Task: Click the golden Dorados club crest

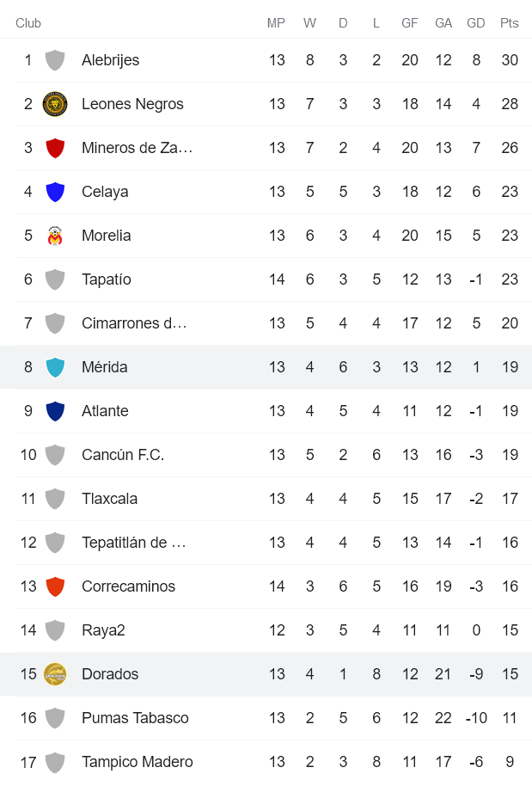Action: (55, 674)
